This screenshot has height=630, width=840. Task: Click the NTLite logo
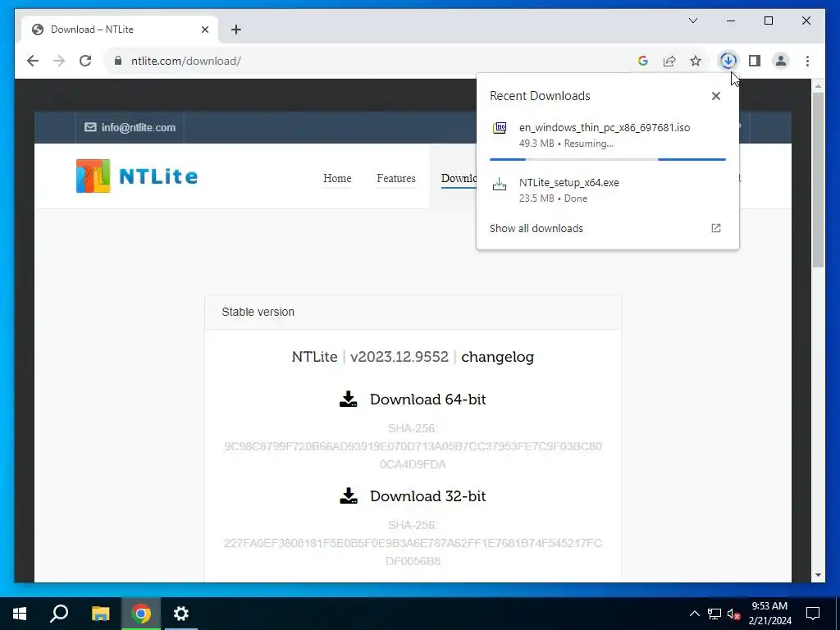point(137,176)
